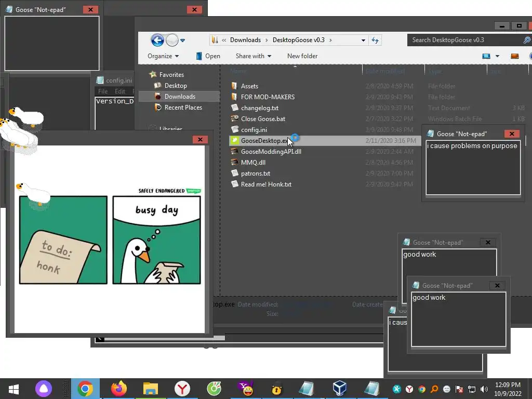Image resolution: width=532 pixels, height=399 pixels.
Task: Open the Share with menu
Action: click(x=254, y=56)
